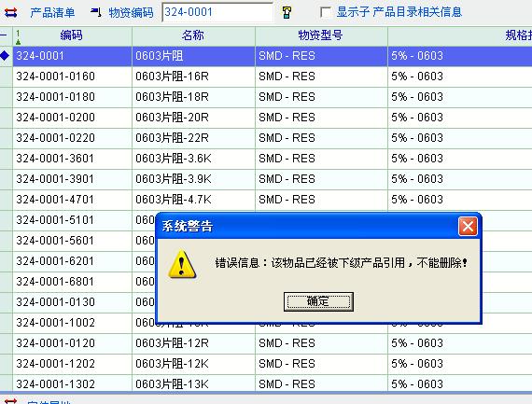Sort by 物资型号 column header
The height and width of the screenshot is (404, 532).
tap(321, 35)
